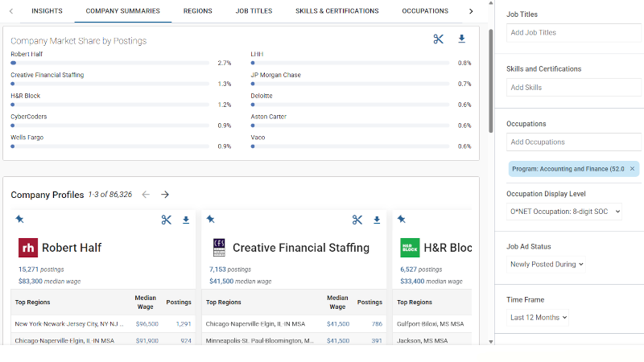This screenshot has height=362, width=644.
Task: Select the Company Summaries tab
Action: [123, 11]
